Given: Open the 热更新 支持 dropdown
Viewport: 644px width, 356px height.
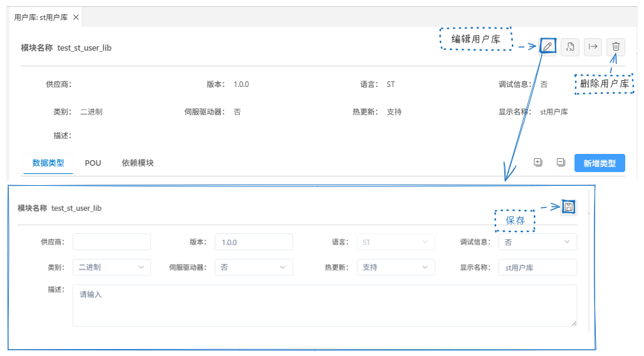Looking at the screenshot, I should click(x=395, y=267).
